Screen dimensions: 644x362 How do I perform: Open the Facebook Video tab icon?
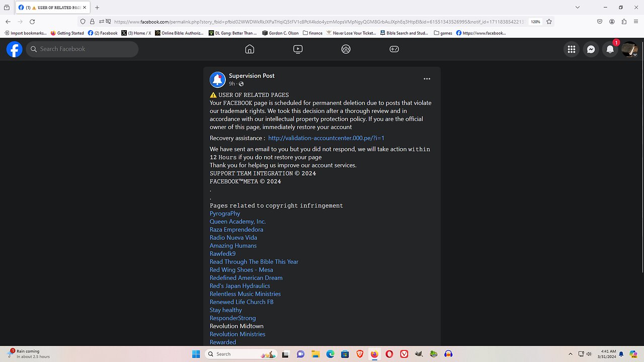(298, 49)
